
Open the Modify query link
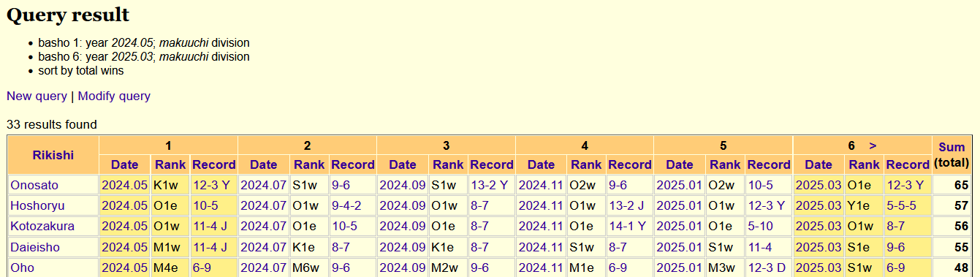tap(114, 96)
